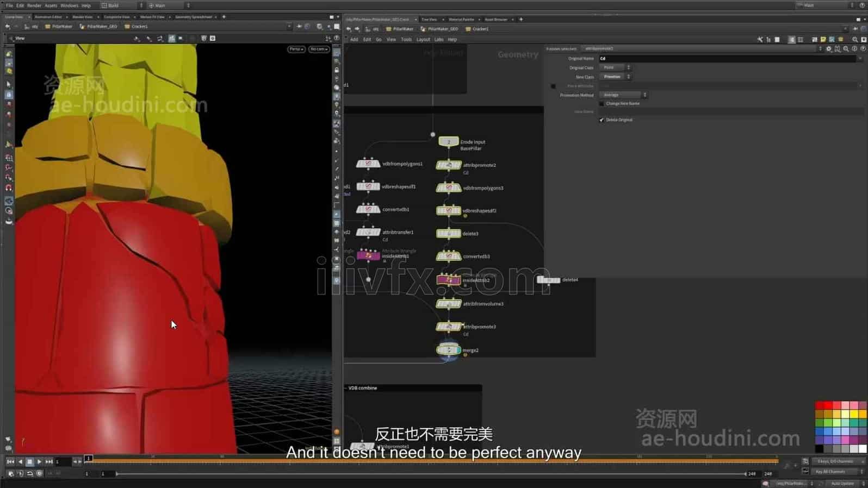Uncheck the Delete Original checkbox

602,120
